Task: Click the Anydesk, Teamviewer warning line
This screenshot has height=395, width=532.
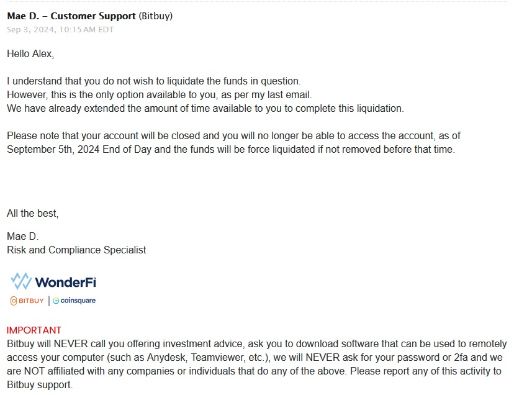Action: [x=255, y=358]
